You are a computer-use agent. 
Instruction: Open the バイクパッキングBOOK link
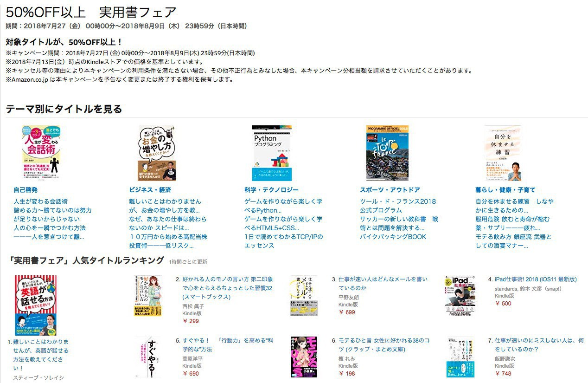pos(393,237)
